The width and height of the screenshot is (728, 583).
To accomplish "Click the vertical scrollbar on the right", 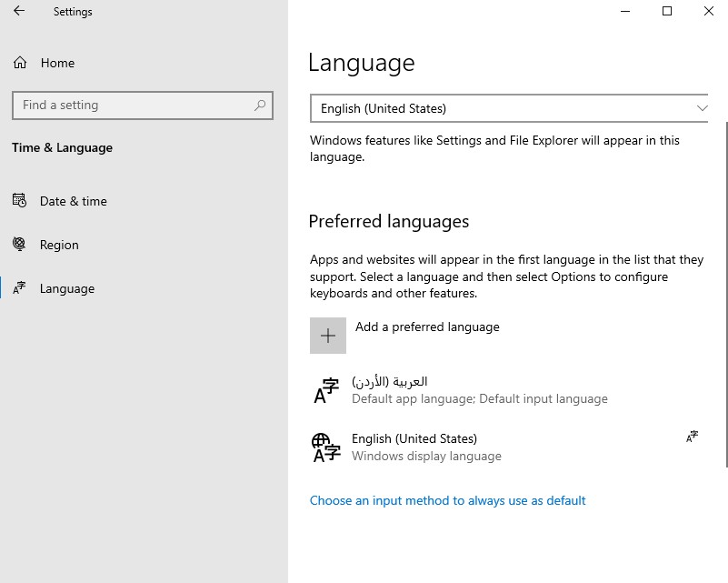I will (726, 295).
